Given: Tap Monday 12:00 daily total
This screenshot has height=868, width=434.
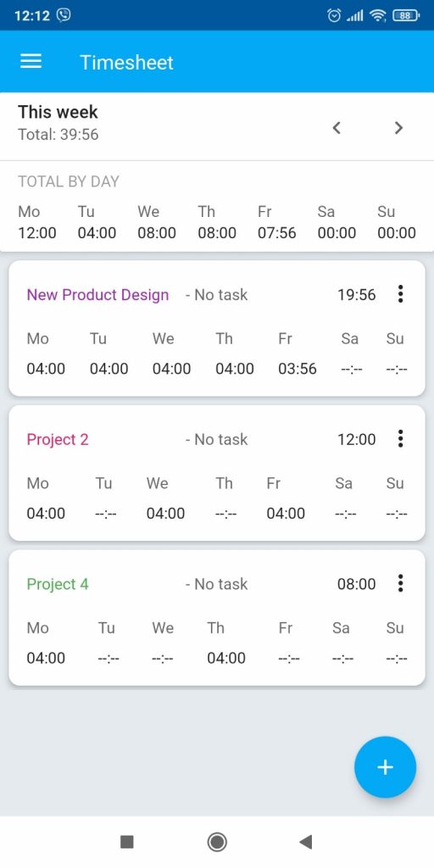Looking at the screenshot, I should click(37, 232).
